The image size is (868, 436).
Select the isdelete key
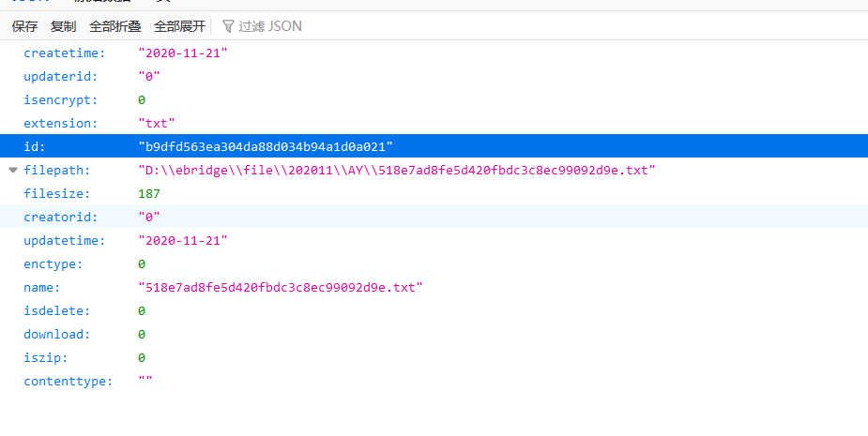[x=56, y=311]
